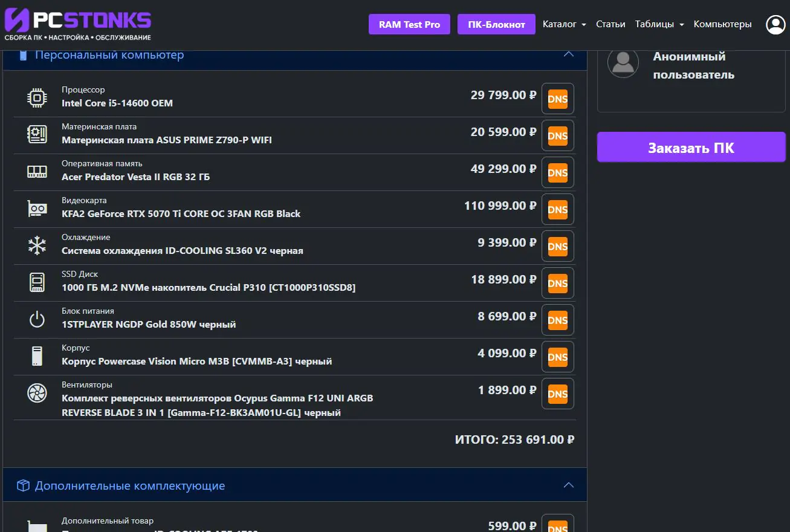Click the DNS icon for Intel Core i5-14600
This screenshot has width=790, height=532.
point(558,99)
